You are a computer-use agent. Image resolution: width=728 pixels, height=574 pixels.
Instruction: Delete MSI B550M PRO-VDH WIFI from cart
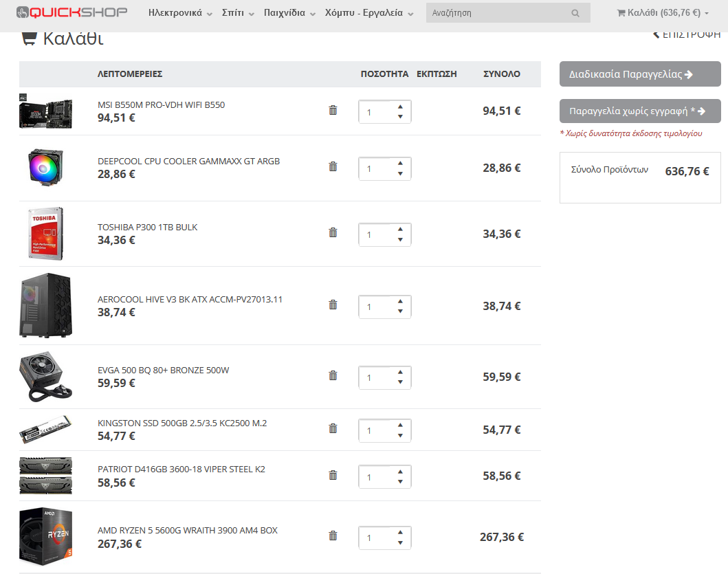point(333,110)
